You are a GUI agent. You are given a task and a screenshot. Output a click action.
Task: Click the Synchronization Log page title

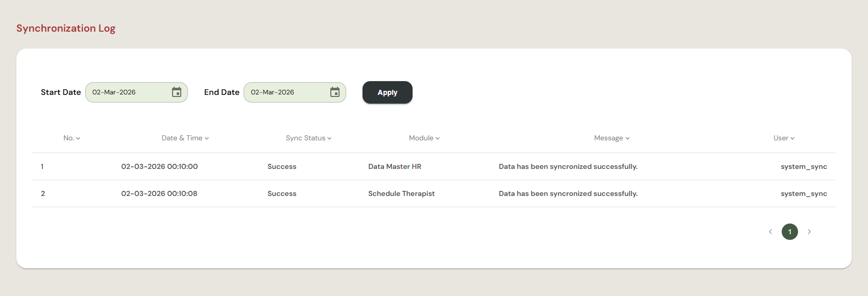[x=66, y=29]
